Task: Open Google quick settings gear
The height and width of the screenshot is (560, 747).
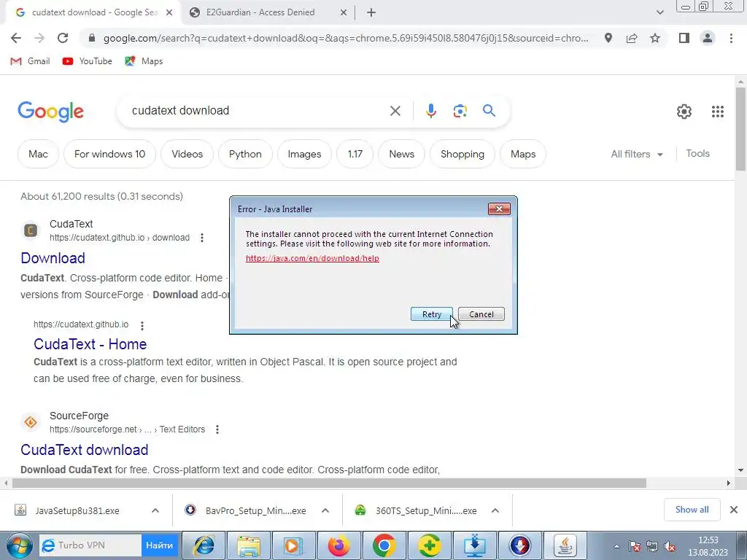Action: click(x=684, y=112)
